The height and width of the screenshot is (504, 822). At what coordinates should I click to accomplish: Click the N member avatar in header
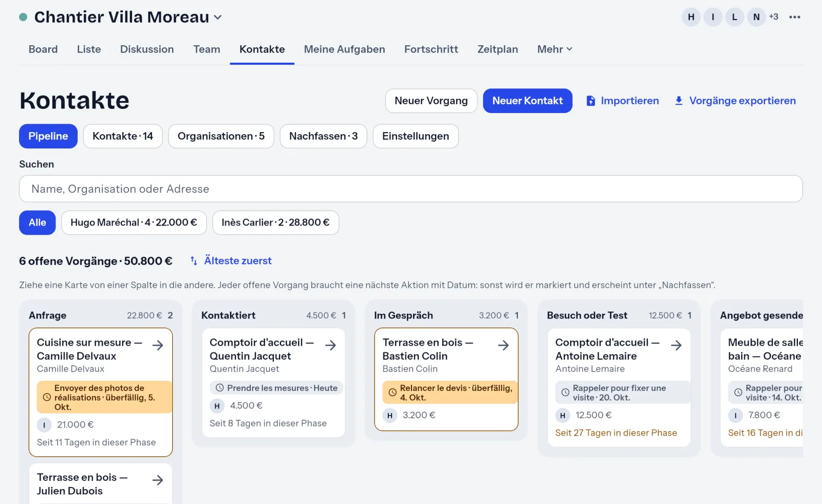click(x=756, y=17)
